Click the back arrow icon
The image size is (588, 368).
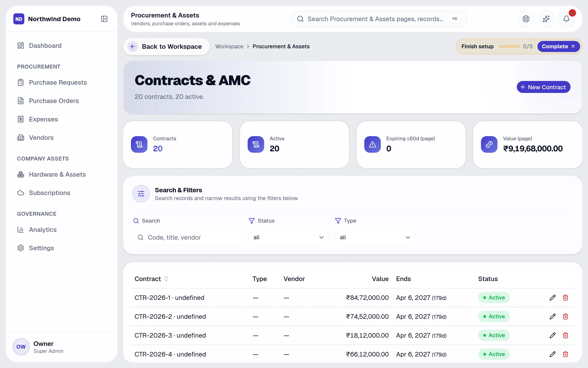coord(133,46)
